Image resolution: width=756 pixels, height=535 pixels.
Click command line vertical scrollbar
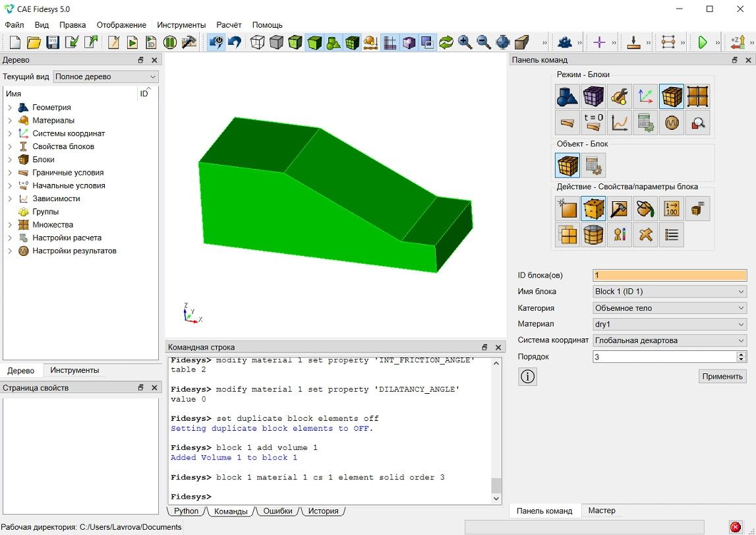coord(496,430)
